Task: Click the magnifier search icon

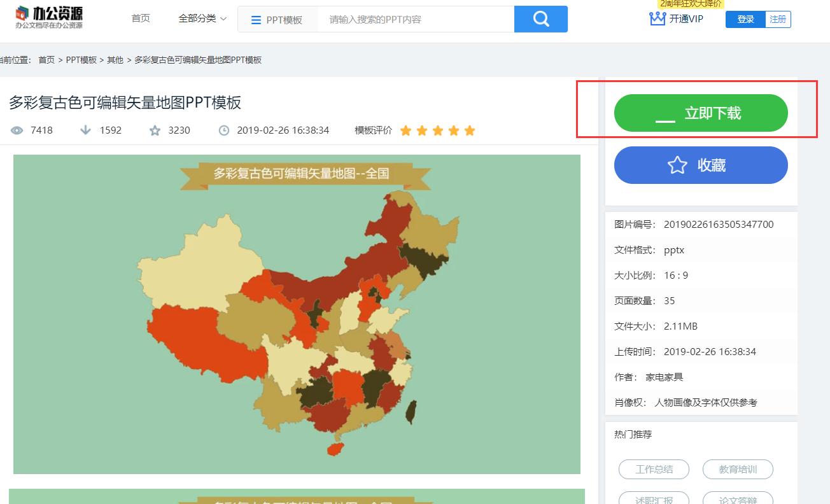Action: pos(540,19)
